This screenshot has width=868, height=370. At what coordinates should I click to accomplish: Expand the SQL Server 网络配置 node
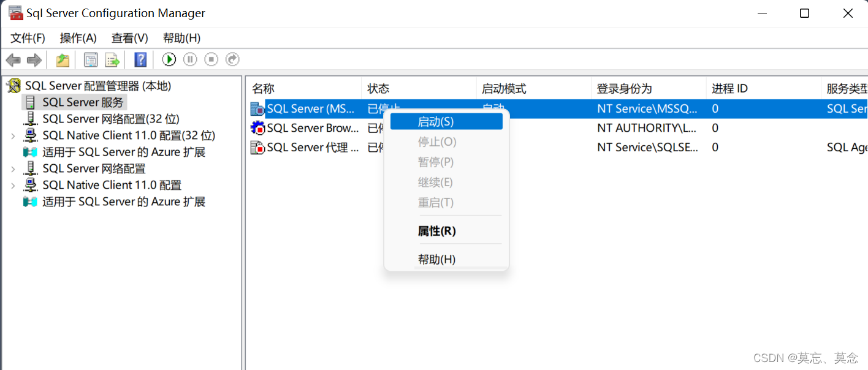tap(13, 169)
